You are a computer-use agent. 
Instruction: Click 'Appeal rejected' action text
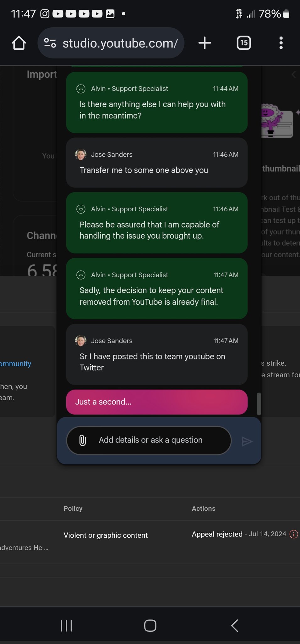tap(217, 534)
